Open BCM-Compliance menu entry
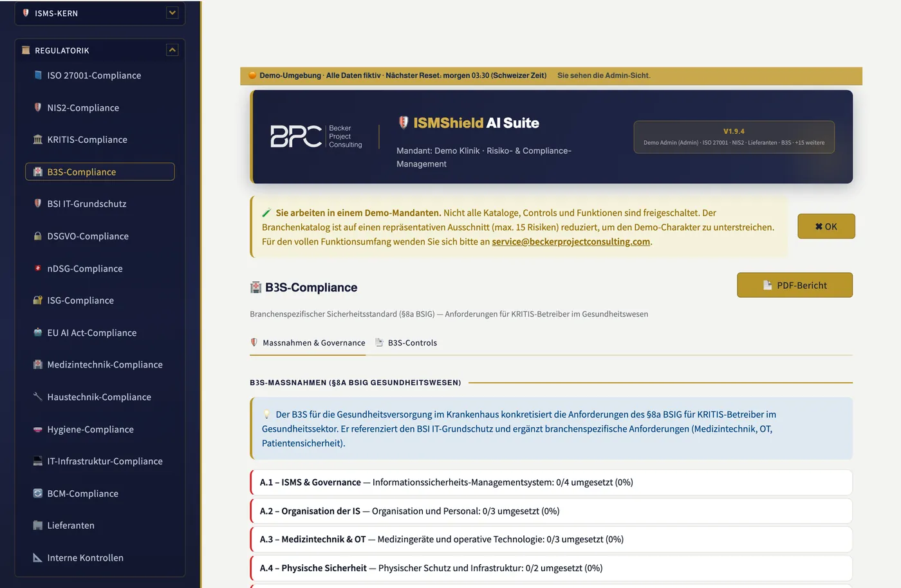The width and height of the screenshot is (901, 588). tap(100, 493)
